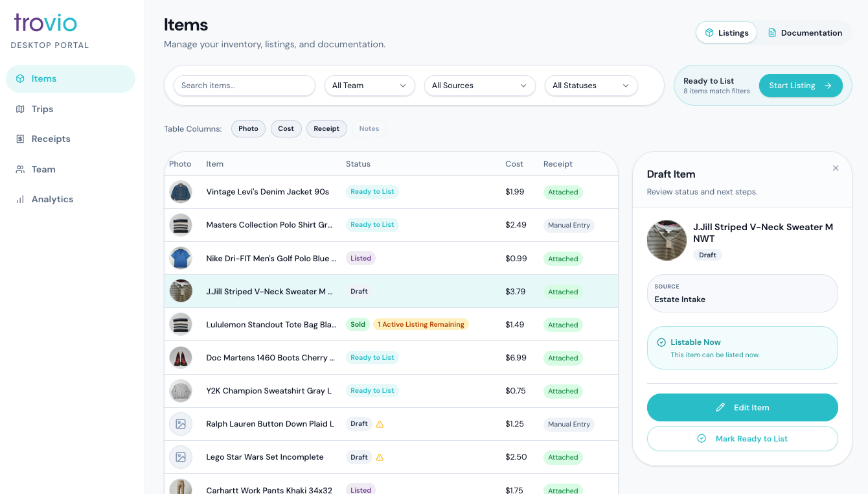Open Lululemon Tote Bag photo thumbnail
This screenshot has height=494, width=868.
coord(181,325)
